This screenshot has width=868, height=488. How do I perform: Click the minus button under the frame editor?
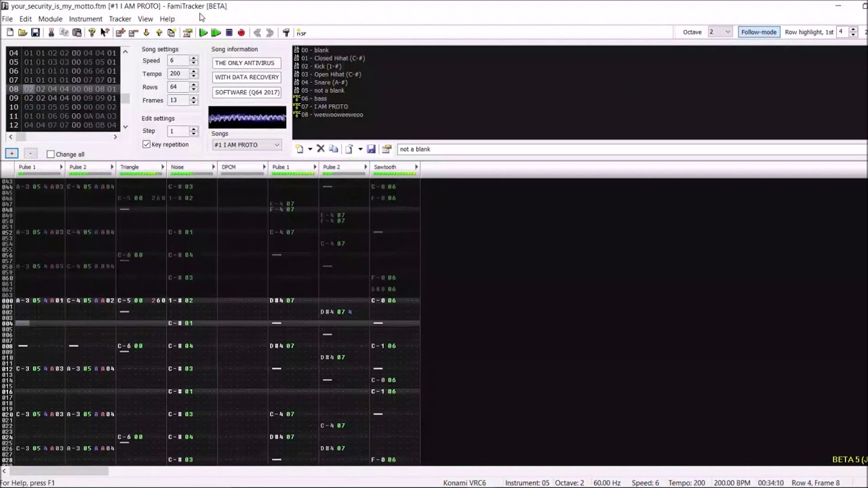point(30,154)
